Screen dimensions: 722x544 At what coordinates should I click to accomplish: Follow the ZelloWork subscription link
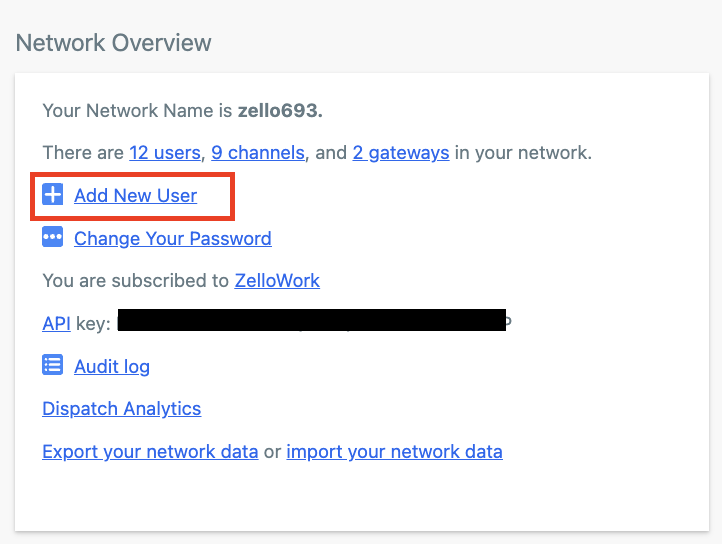(277, 281)
